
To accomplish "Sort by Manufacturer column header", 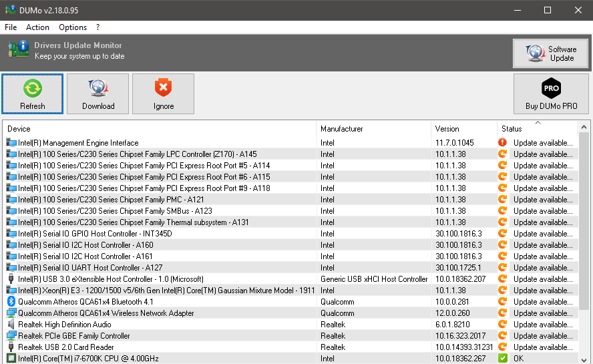I will tap(374, 129).
